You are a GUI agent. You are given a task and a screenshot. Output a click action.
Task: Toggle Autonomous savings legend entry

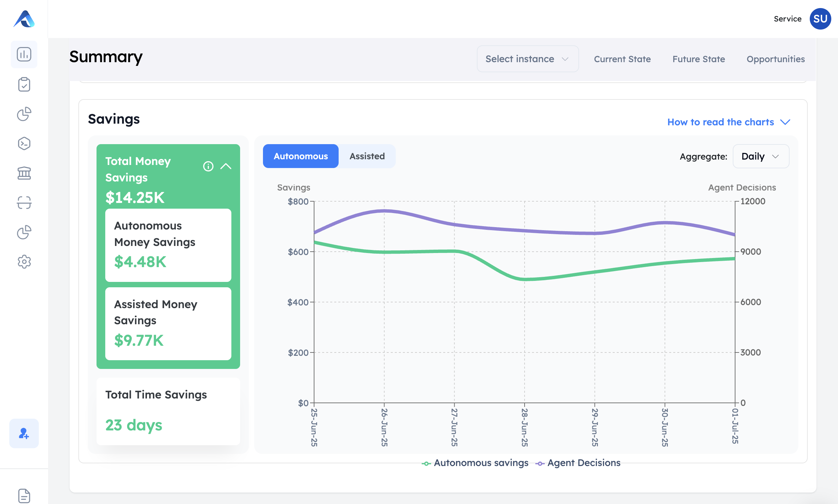coord(475,463)
